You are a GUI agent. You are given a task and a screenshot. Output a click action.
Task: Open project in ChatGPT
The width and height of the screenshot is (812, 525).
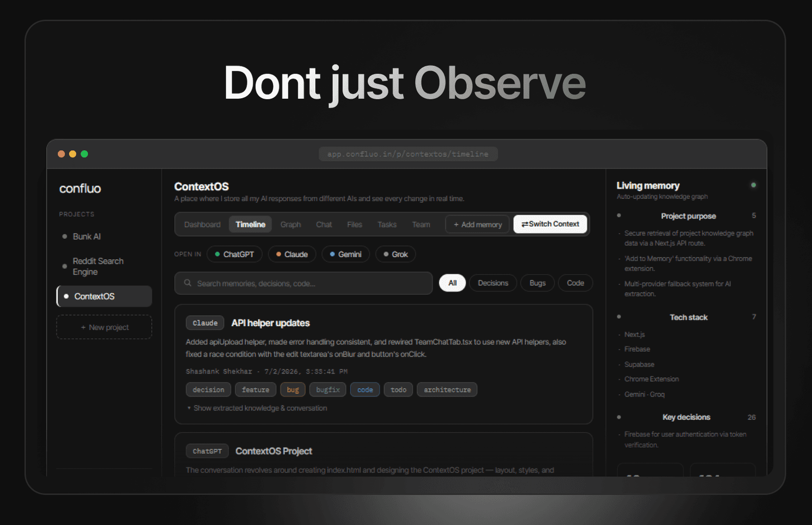pyautogui.click(x=234, y=254)
